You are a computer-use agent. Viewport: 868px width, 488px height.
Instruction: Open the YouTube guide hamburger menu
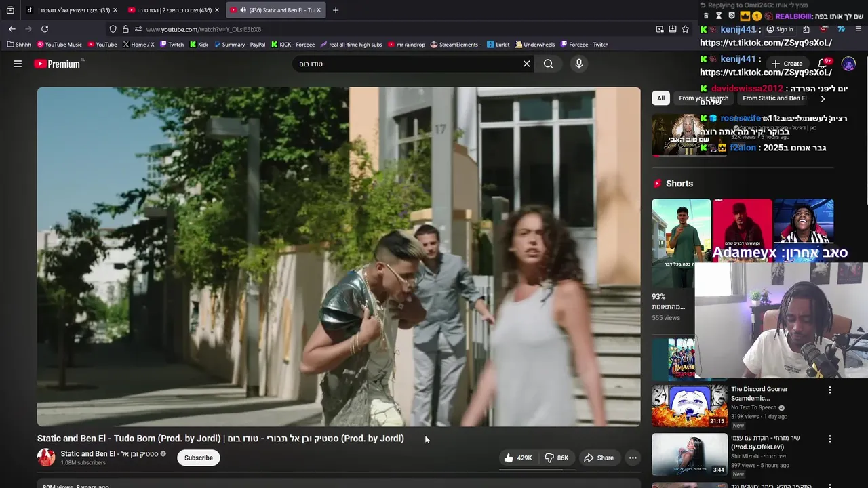point(18,64)
